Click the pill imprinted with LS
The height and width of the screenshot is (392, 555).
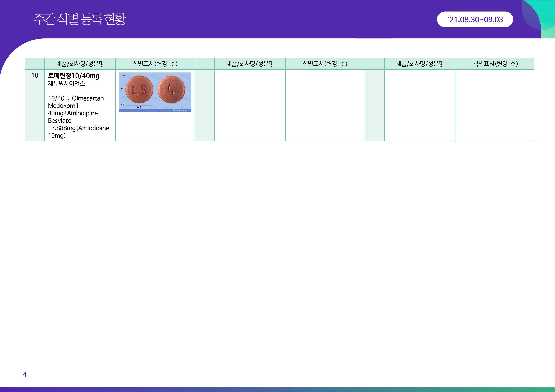139,89
